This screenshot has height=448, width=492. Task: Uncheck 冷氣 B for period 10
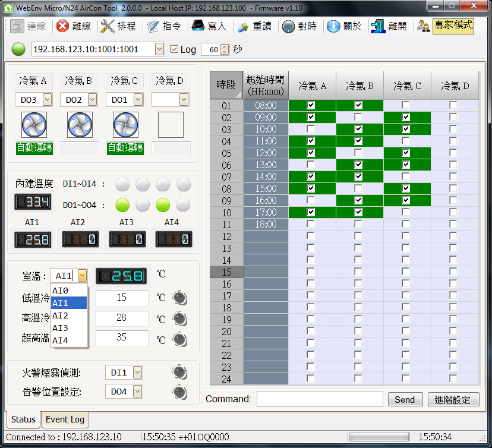coord(358,212)
